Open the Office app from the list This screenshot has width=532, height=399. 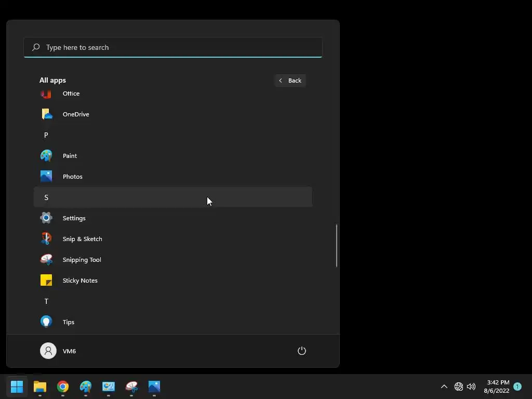pyautogui.click(x=172, y=94)
